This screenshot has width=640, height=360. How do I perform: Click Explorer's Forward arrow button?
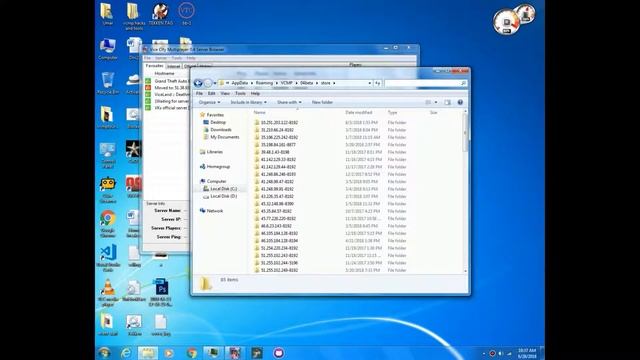pyautogui.click(x=208, y=83)
